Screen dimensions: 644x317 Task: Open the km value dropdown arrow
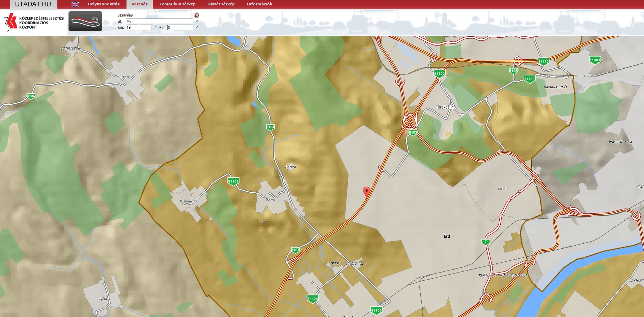pyautogui.click(x=154, y=27)
